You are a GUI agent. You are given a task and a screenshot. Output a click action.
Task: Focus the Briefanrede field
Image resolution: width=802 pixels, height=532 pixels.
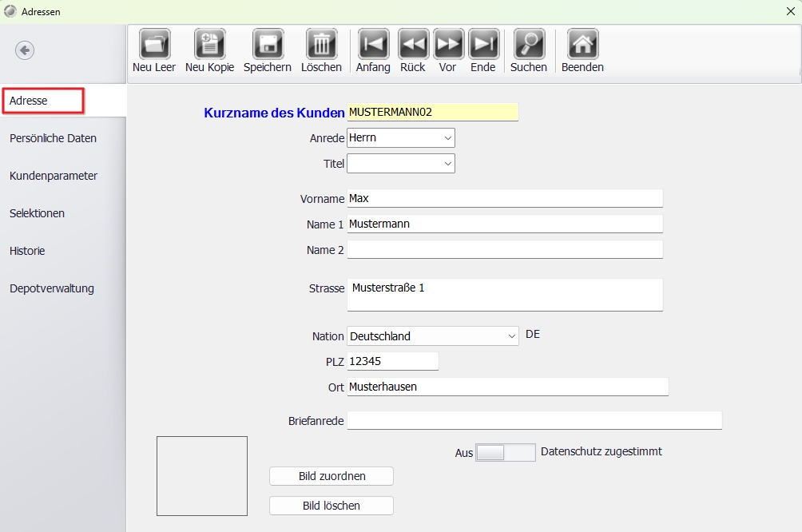[x=534, y=420]
